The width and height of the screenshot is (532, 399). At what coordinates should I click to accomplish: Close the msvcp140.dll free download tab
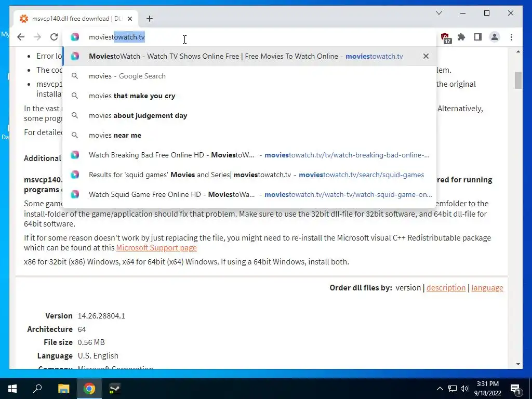[x=129, y=19]
